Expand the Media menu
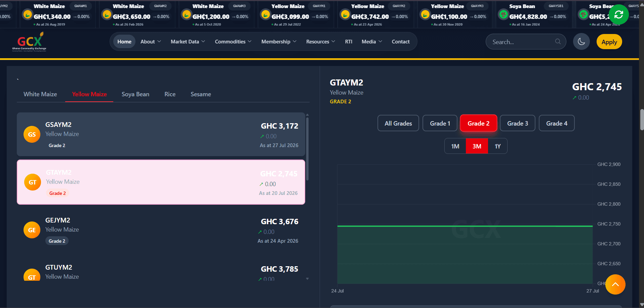 [x=372, y=42]
